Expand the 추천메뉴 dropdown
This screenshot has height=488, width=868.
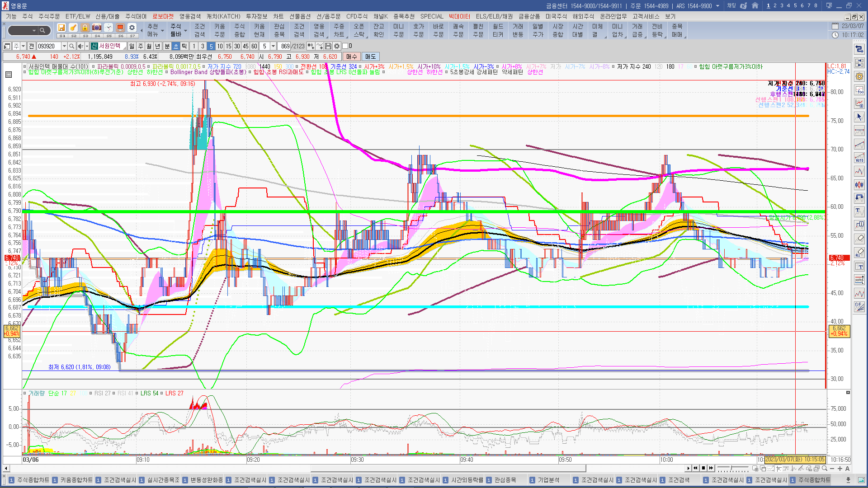[162, 31]
